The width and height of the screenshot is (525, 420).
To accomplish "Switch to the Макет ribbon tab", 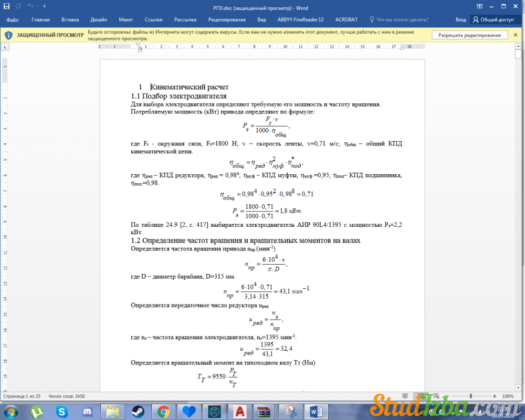I will [126, 20].
